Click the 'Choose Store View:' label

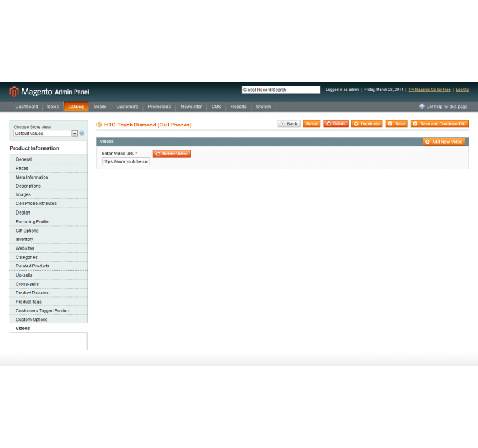32,127
